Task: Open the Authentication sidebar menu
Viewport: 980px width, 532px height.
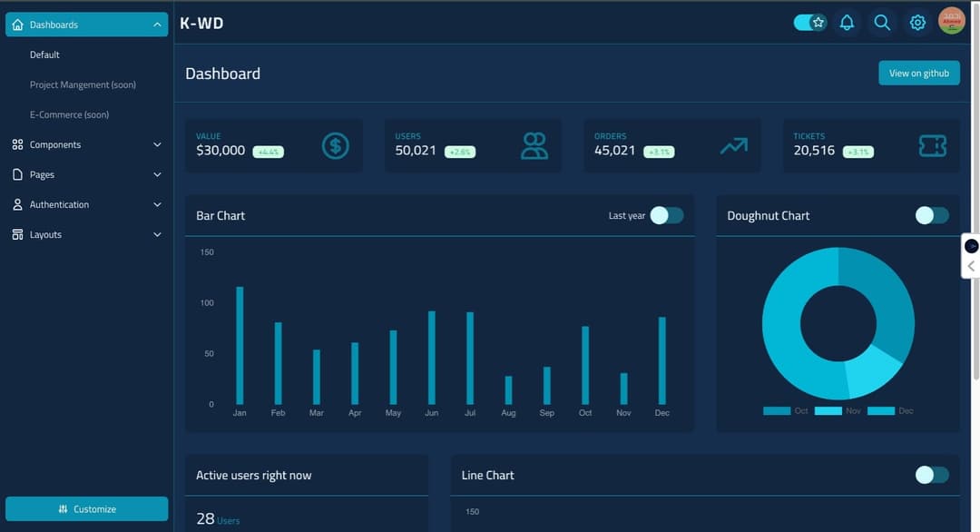Action: click(x=86, y=204)
